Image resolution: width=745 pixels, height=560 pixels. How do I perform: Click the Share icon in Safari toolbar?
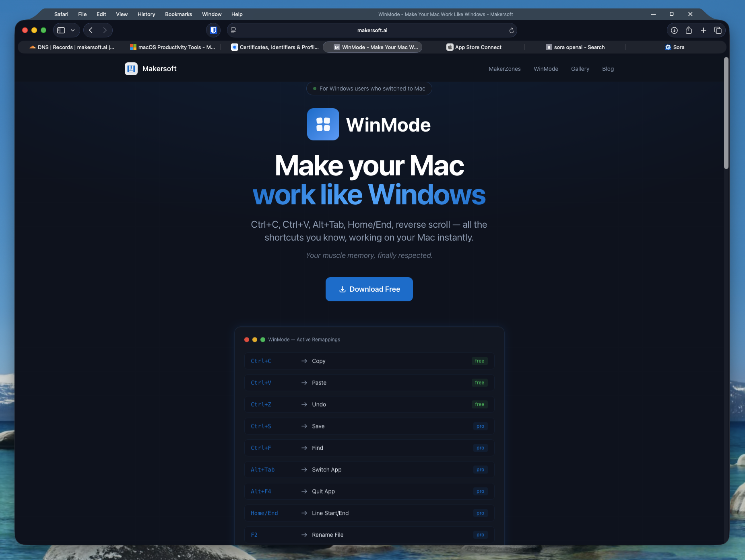(x=689, y=30)
